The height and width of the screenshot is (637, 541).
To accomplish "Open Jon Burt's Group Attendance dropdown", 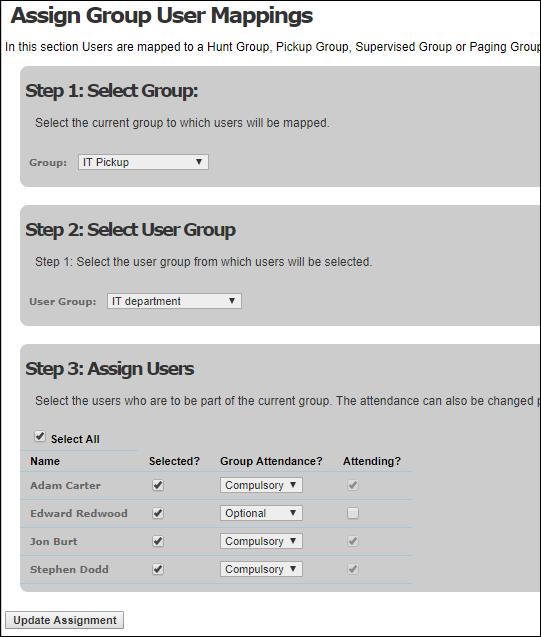I will (261, 541).
